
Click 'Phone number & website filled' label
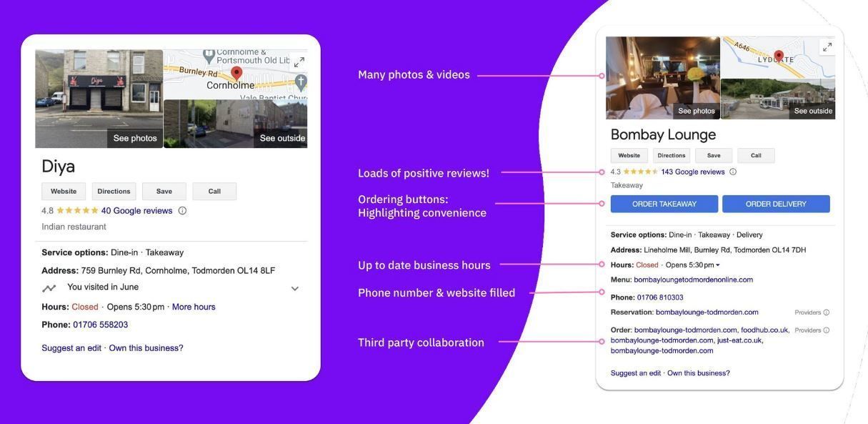click(437, 292)
